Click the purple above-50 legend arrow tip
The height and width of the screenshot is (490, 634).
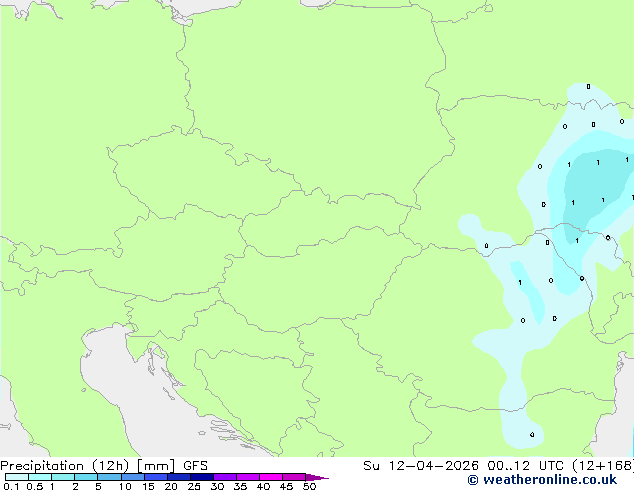point(317,477)
